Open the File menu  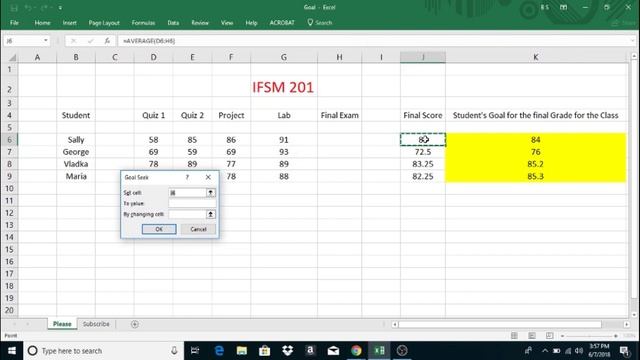(14, 23)
